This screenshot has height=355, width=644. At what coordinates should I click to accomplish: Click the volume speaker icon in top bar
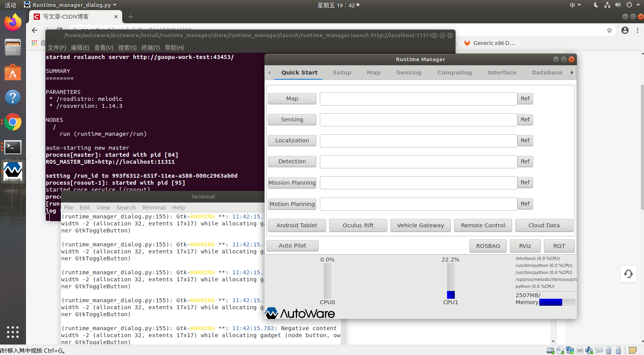[x=618, y=5]
